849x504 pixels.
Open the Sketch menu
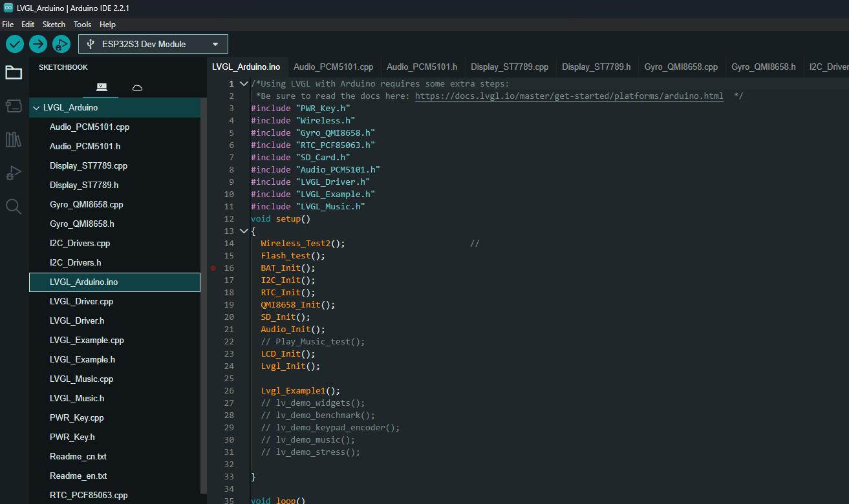point(54,25)
